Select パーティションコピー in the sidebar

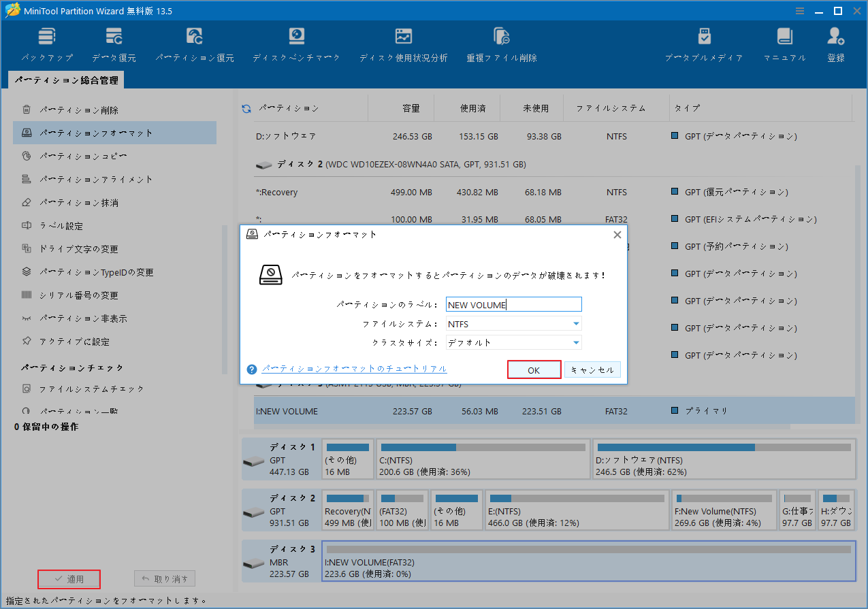pyautogui.click(x=79, y=155)
